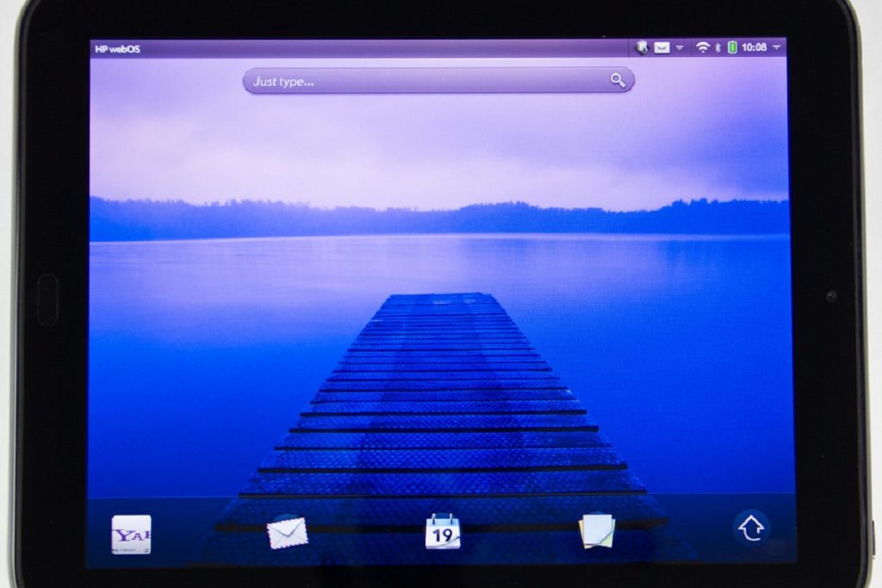This screenshot has width=882, height=588.
Task: Open the Calendar app showing 19
Action: pyautogui.click(x=443, y=531)
